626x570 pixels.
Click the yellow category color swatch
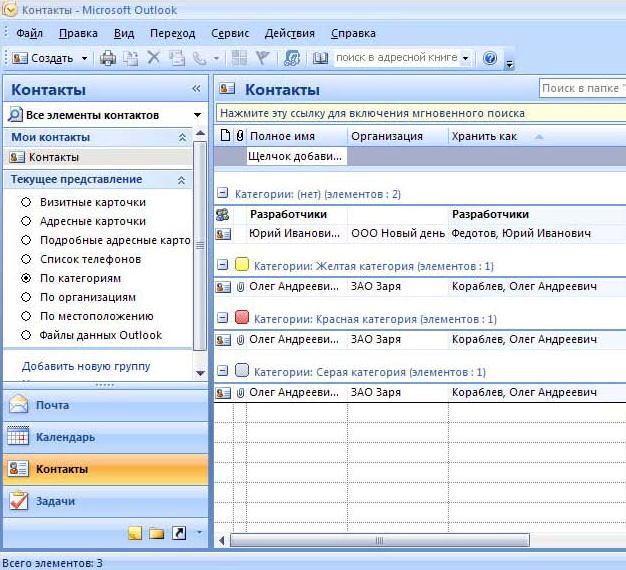[x=242, y=264]
